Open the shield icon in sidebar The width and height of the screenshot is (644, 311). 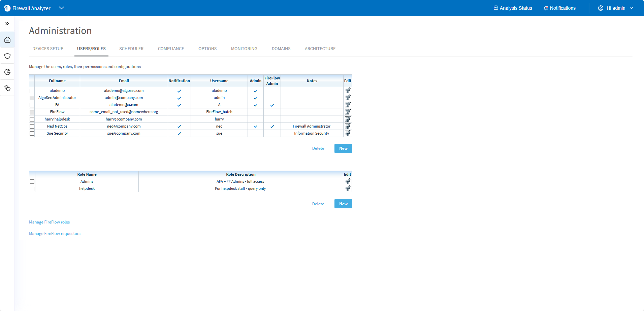[x=7, y=56]
